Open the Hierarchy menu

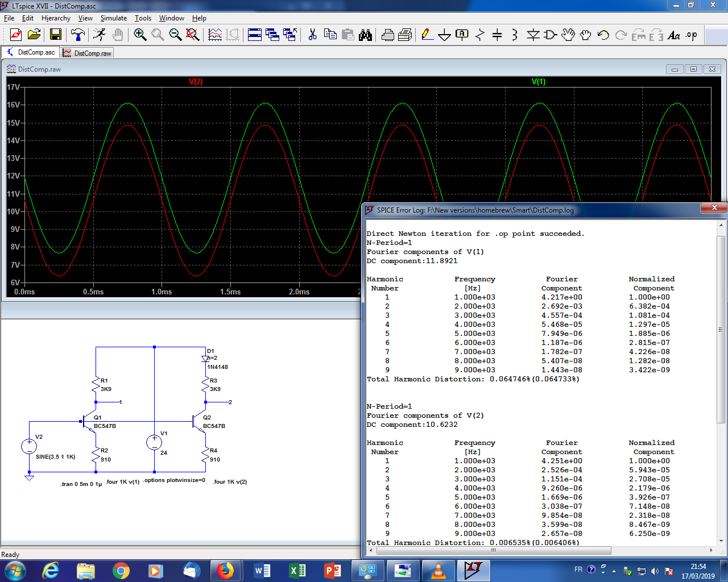pos(56,18)
